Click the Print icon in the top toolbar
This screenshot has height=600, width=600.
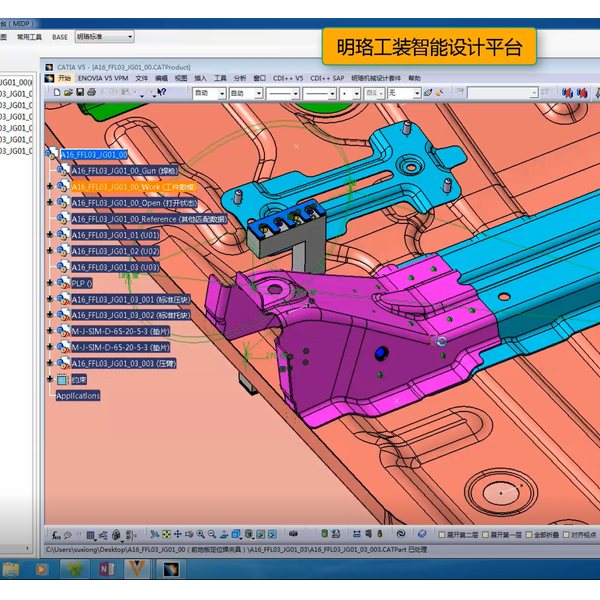pos(91,93)
